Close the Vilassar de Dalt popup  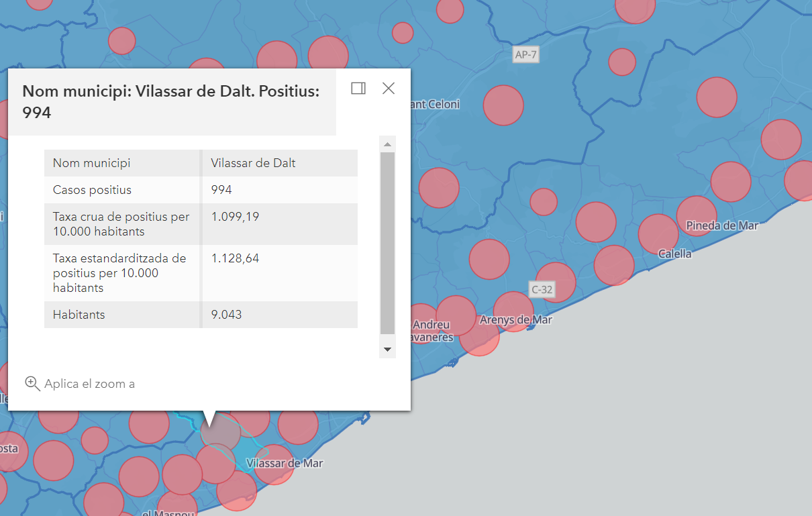tap(389, 88)
